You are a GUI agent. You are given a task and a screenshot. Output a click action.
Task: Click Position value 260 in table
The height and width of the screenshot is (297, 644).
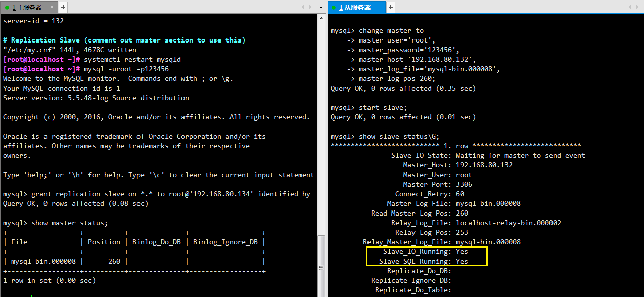[114, 261]
